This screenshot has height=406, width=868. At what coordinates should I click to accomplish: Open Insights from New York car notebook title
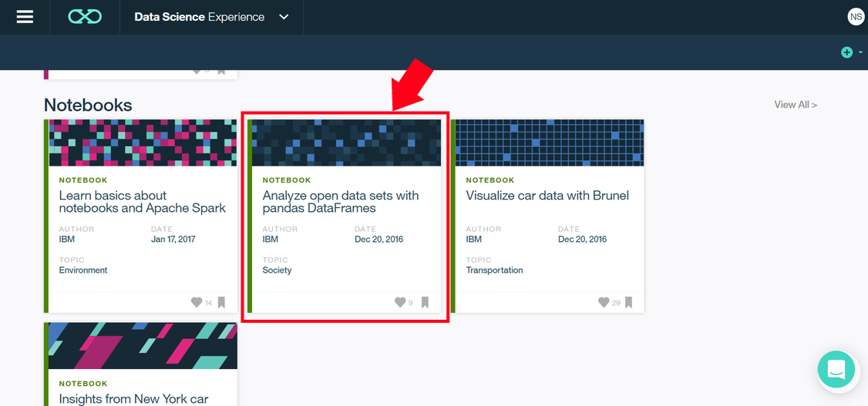pos(133,399)
